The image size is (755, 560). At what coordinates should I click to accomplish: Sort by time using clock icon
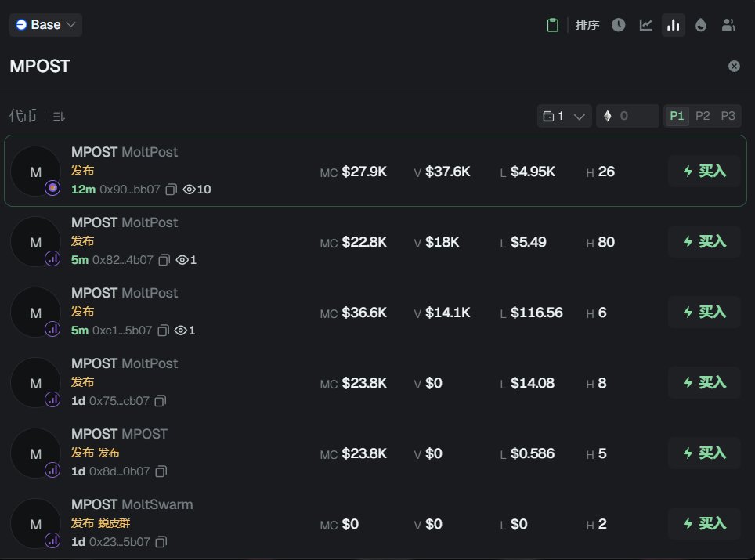click(618, 25)
